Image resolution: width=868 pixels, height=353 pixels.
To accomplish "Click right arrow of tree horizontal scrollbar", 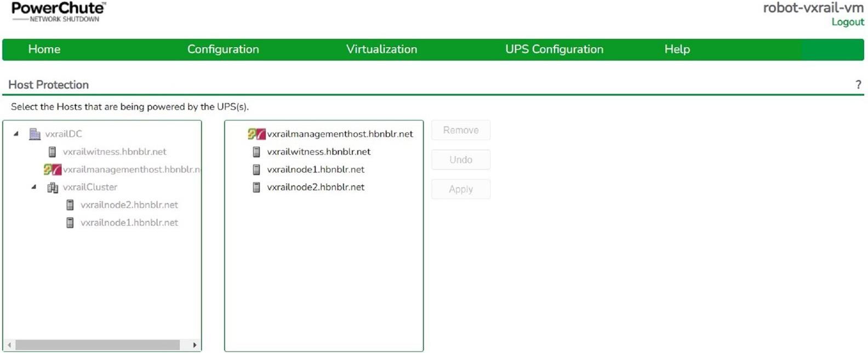I will pyautogui.click(x=195, y=345).
